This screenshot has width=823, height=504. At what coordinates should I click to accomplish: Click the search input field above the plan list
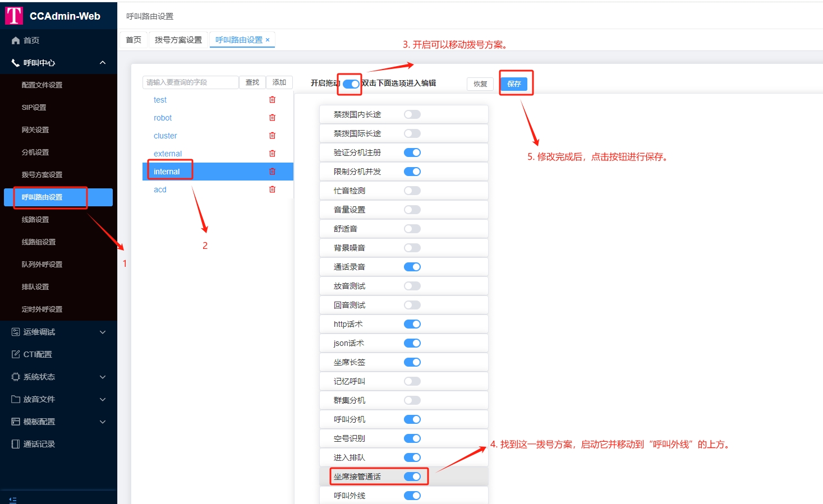pos(190,82)
